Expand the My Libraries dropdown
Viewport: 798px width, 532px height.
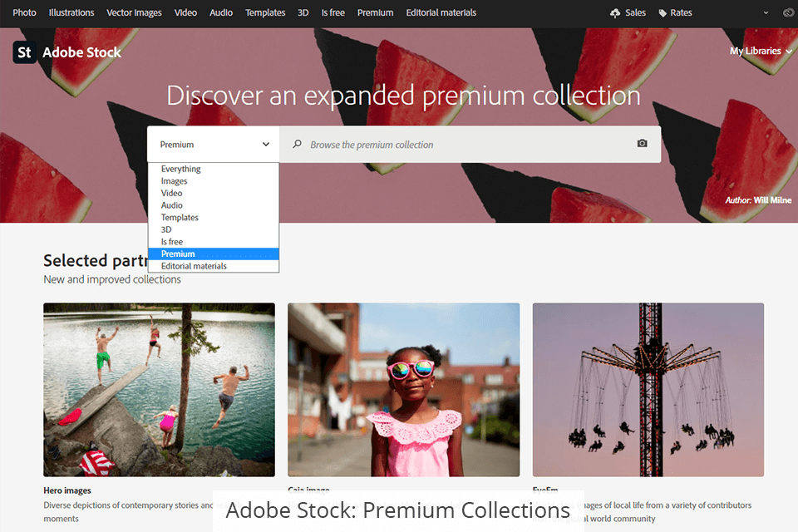coord(761,51)
